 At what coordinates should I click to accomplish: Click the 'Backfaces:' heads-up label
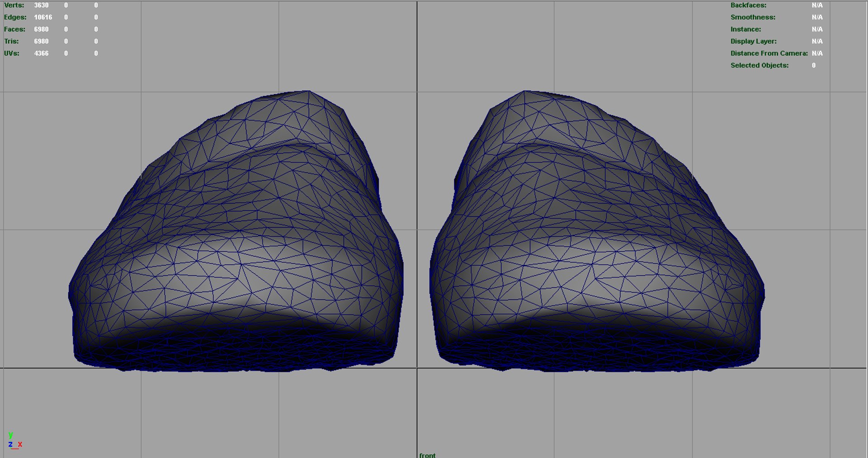[748, 5]
